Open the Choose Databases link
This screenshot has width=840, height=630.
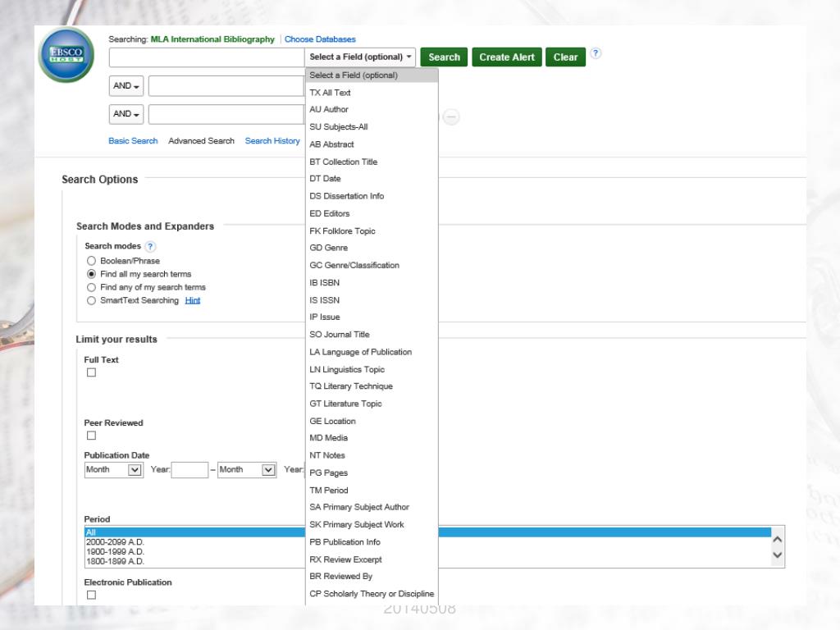(x=320, y=39)
